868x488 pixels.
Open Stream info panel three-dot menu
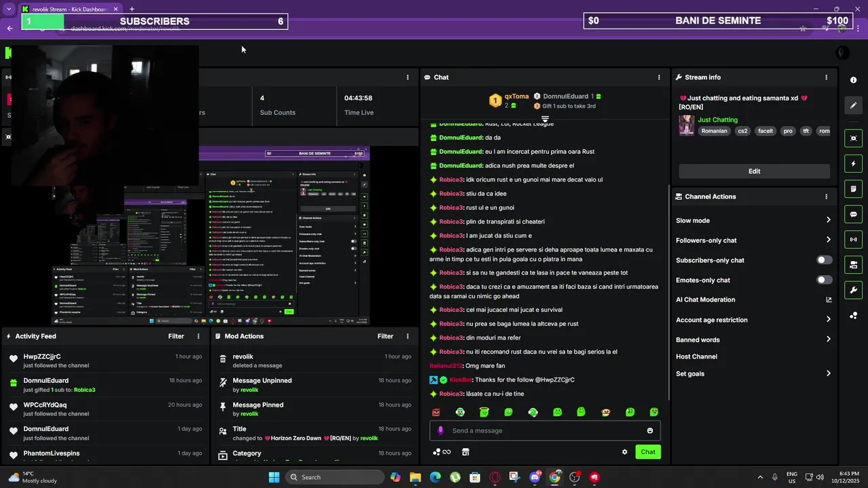[x=826, y=77]
